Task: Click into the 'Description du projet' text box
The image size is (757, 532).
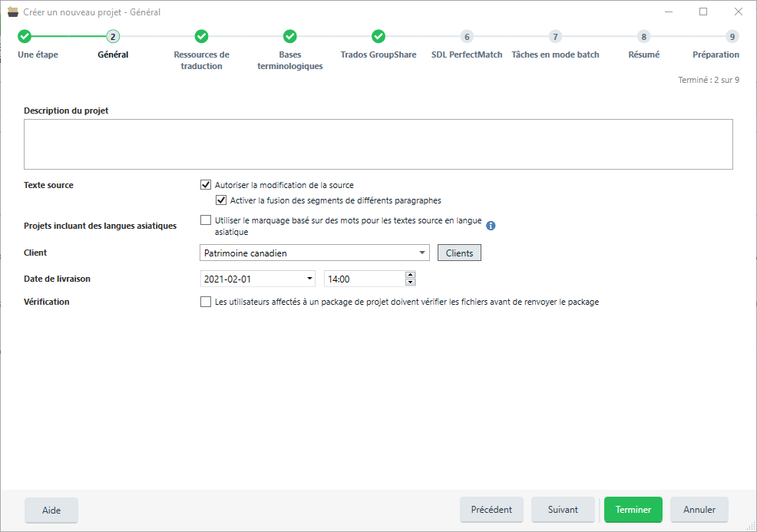Action: [378, 144]
